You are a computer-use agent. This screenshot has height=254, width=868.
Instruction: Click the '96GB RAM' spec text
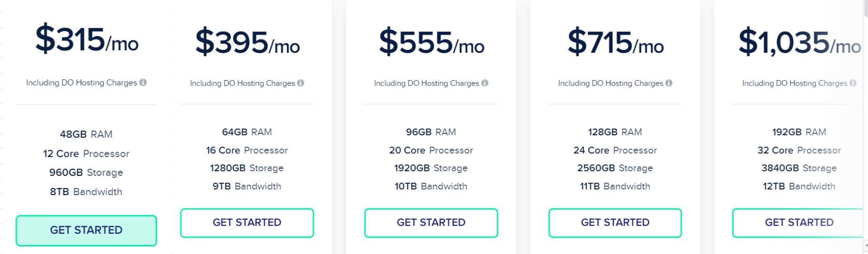(431, 132)
